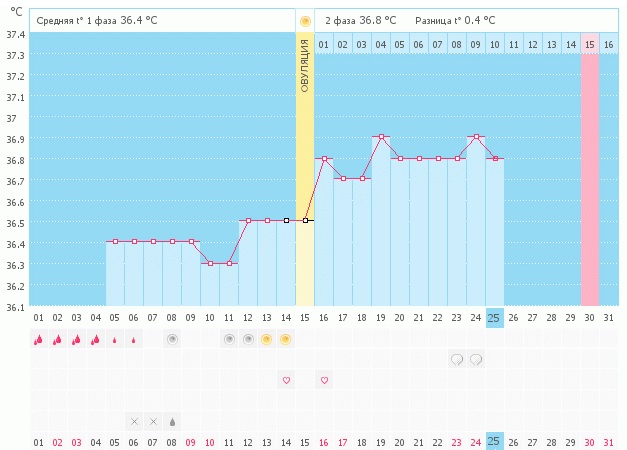627x450 pixels.
Task: Click the 36.3 temperature point on day 10
Action: click(210, 263)
